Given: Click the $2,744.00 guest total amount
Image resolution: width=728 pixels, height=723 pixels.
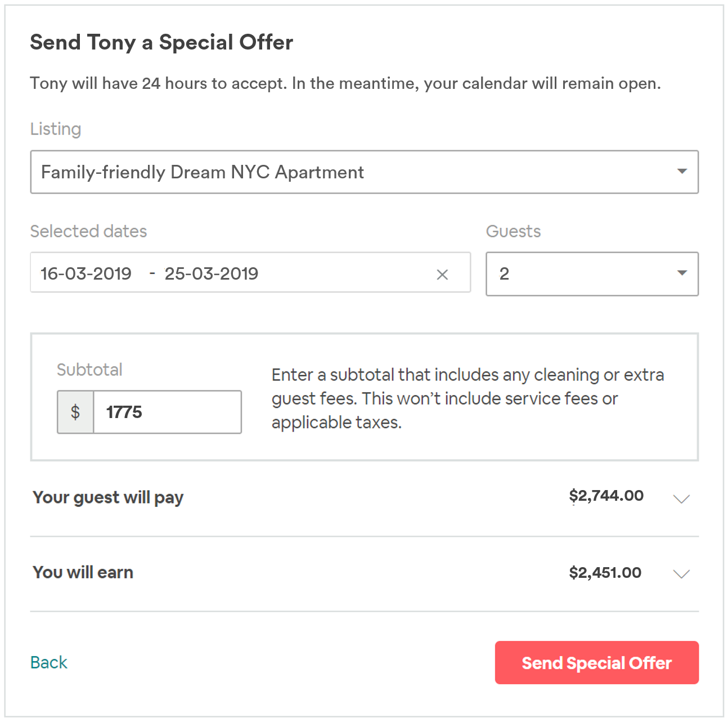Looking at the screenshot, I should pyautogui.click(x=606, y=496).
